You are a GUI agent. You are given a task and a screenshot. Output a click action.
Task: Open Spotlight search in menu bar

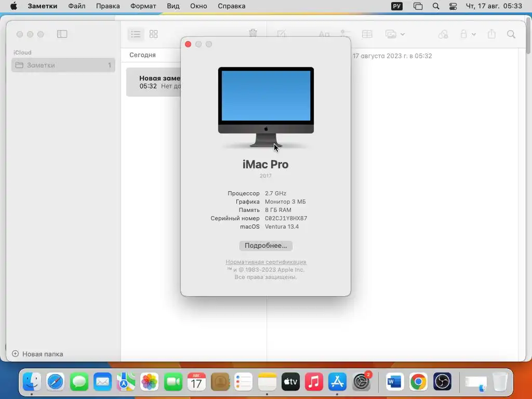click(436, 6)
